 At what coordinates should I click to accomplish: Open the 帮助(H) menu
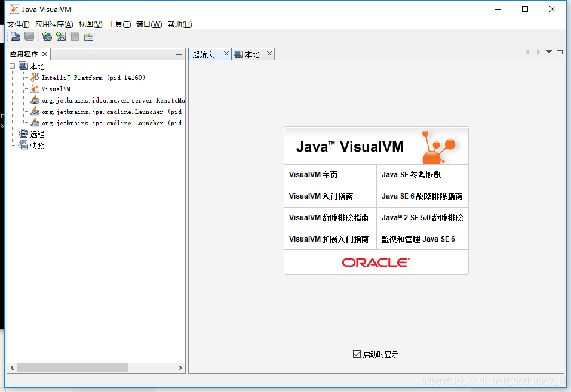point(180,24)
